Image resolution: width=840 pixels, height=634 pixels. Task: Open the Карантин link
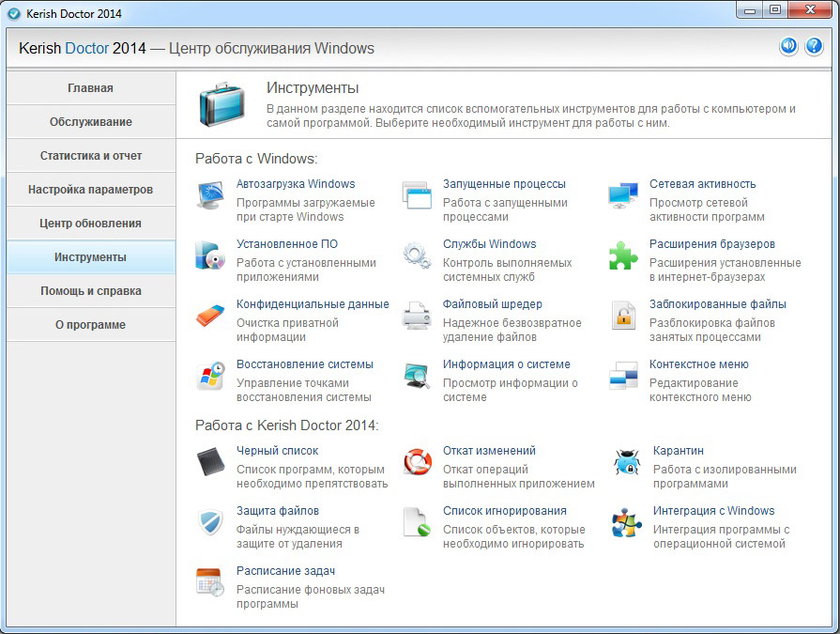679,451
